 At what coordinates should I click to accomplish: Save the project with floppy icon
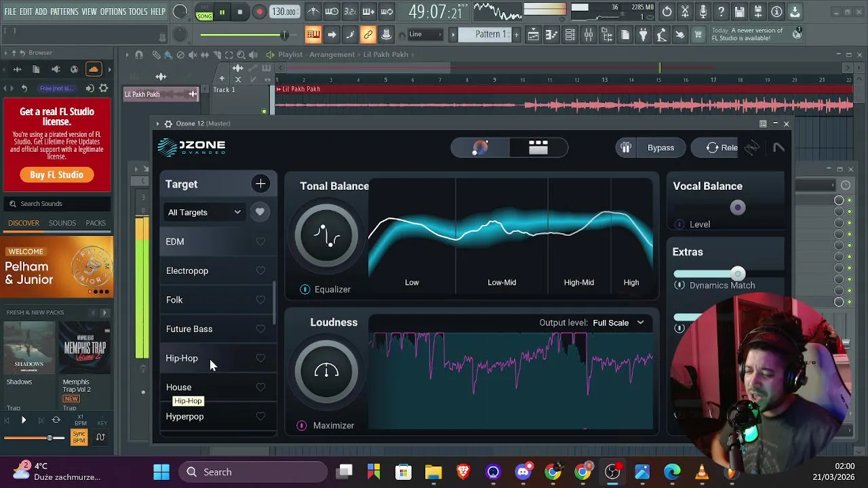[740, 12]
